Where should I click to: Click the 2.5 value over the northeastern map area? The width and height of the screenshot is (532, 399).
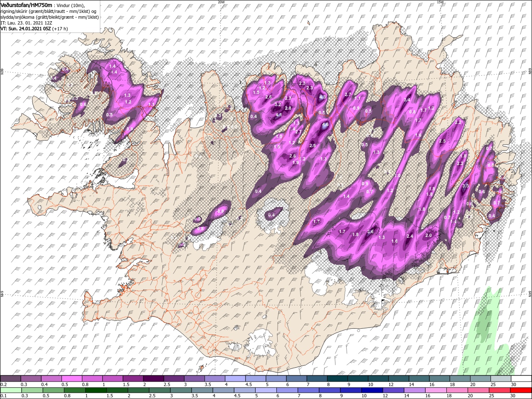[x=442, y=141]
